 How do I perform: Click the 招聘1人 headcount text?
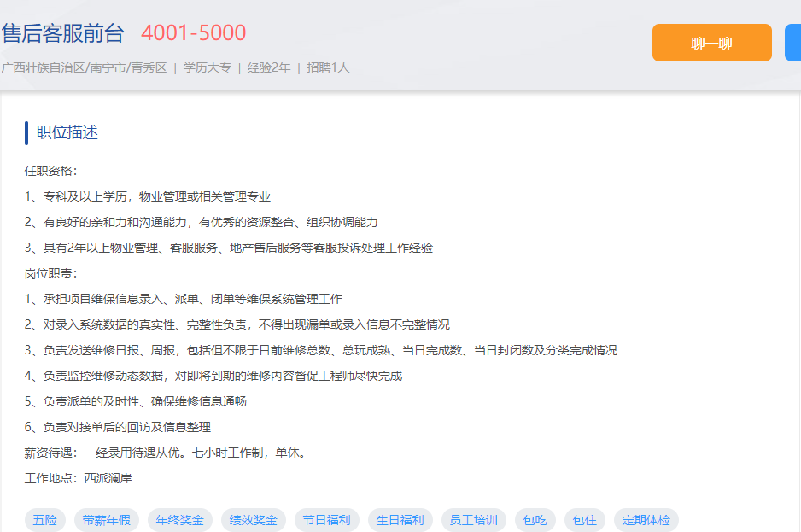[328, 67]
